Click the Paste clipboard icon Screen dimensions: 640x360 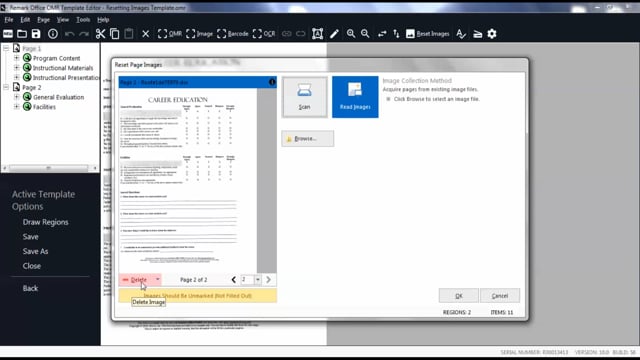[129, 34]
